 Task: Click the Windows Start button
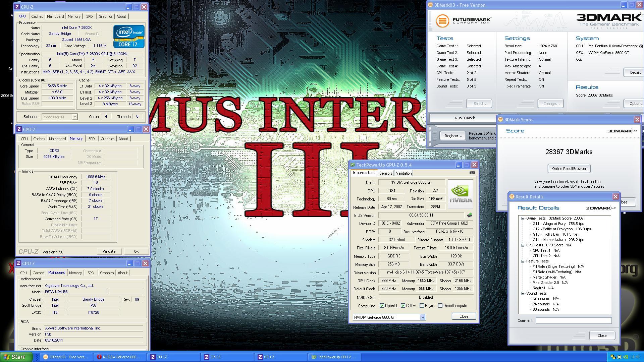tap(16, 357)
